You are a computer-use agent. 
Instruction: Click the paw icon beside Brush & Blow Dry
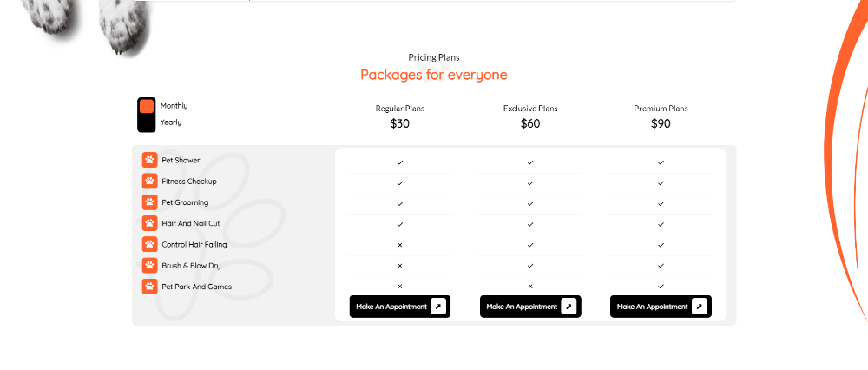(x=149, y=265)
